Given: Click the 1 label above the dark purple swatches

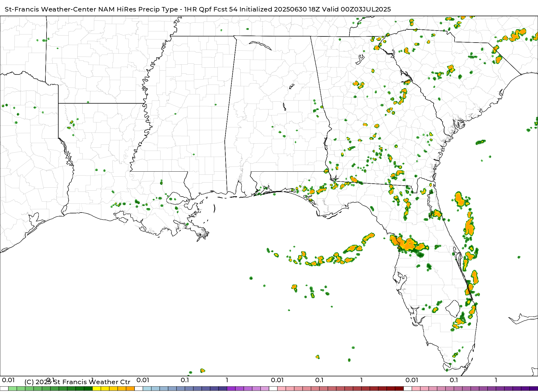Looking at the screenshot, I should (496, 380).
